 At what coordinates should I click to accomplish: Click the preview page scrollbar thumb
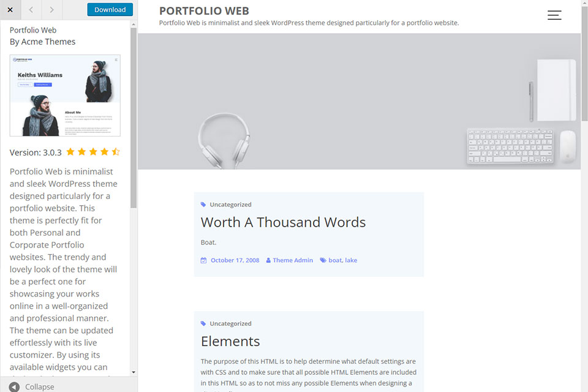584,64
